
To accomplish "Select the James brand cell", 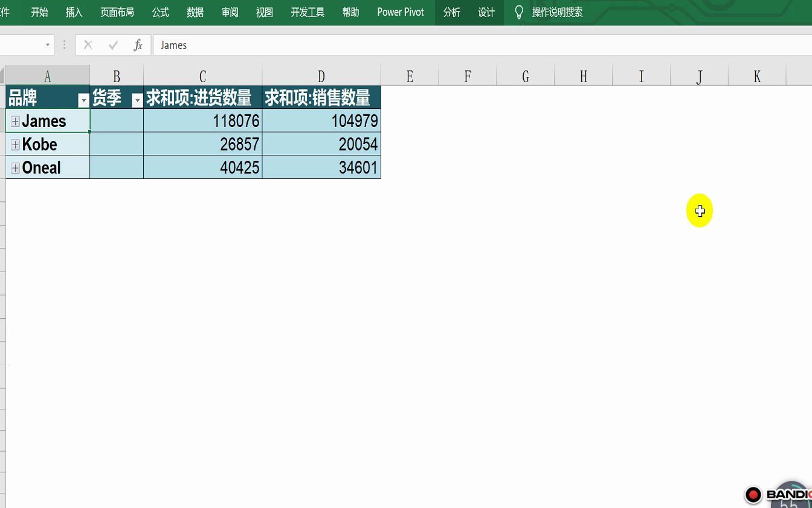I will click(x=48, y=121).
